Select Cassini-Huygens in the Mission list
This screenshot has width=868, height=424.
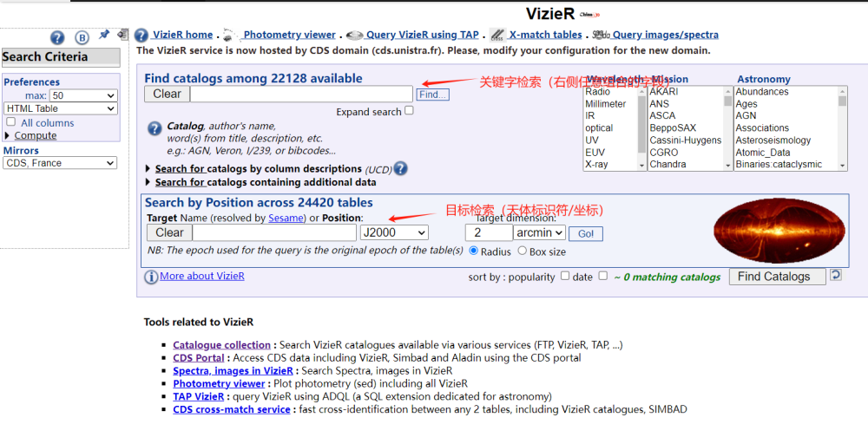[x=686, y=140]
